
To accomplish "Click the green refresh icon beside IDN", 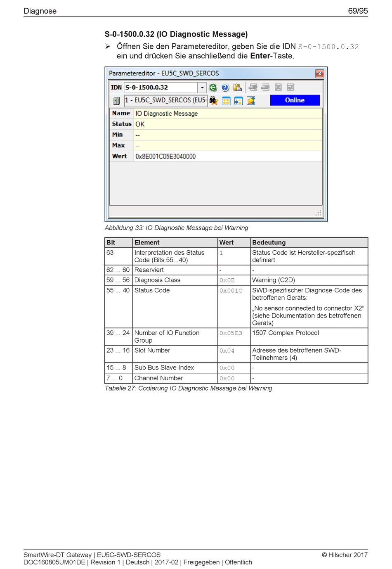I will [213, 88].
